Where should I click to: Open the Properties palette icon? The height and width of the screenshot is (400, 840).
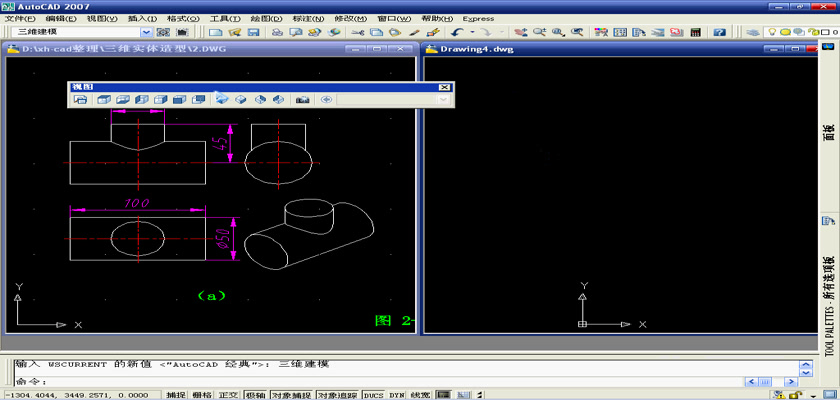tap(601, 32)
